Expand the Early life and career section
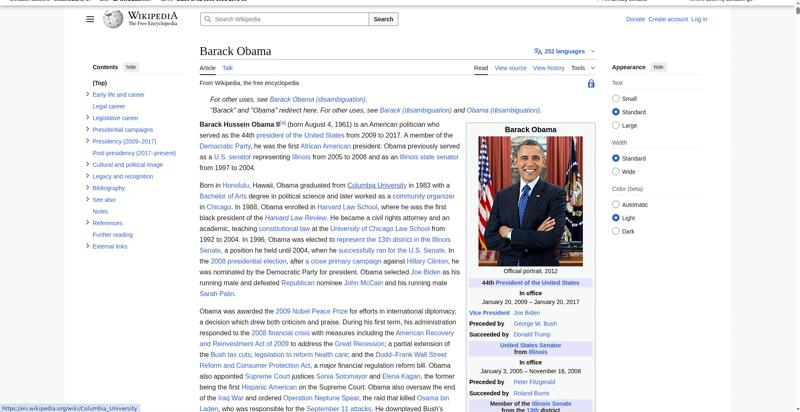 [x=88, y=94]
